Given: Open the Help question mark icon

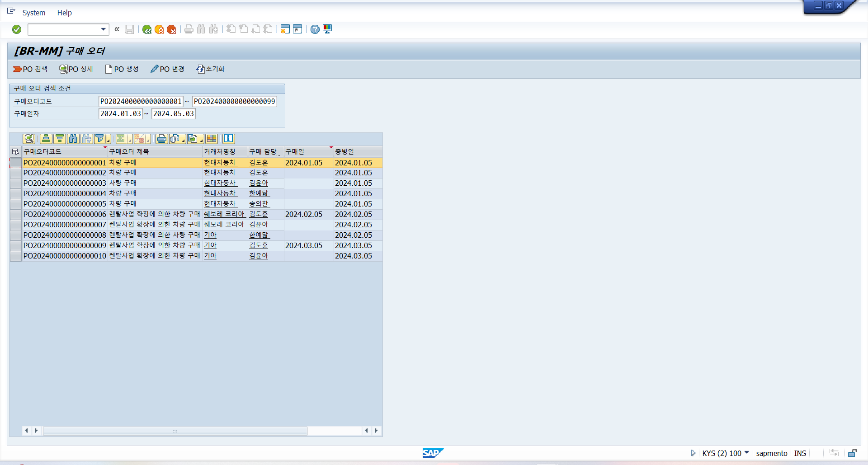Looking at the screenshot, I should coord(315,29).
